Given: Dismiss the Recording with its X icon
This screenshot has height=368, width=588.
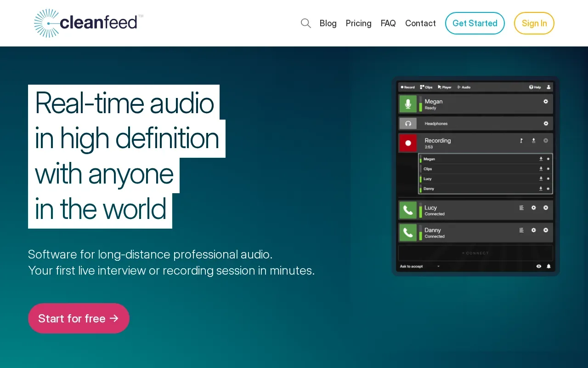Looking at the screenshot, I should [x=546, y=141].
